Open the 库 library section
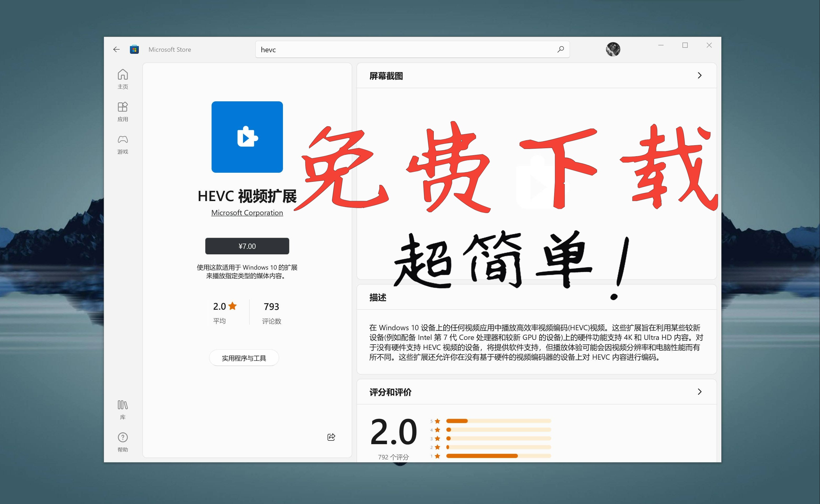Screen dimensions: 820x504 [x=123, y=410]
